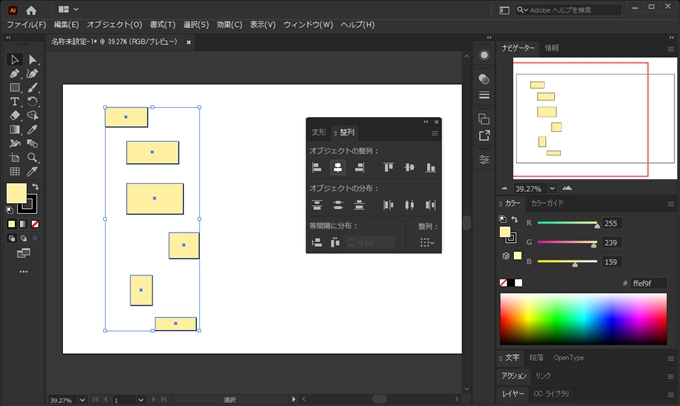Click horizontal align right icon
This screenshot has height=406, width=680.
click(x=359, y=167)
